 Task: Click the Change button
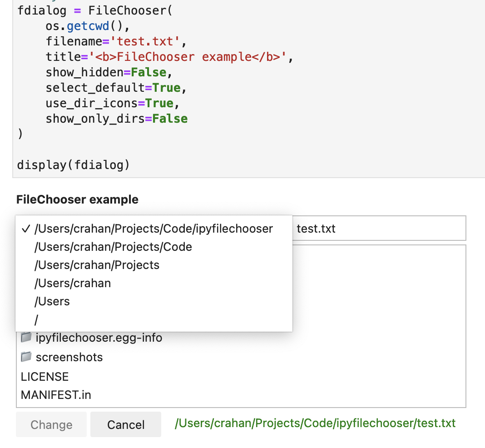tap(51, 424)
